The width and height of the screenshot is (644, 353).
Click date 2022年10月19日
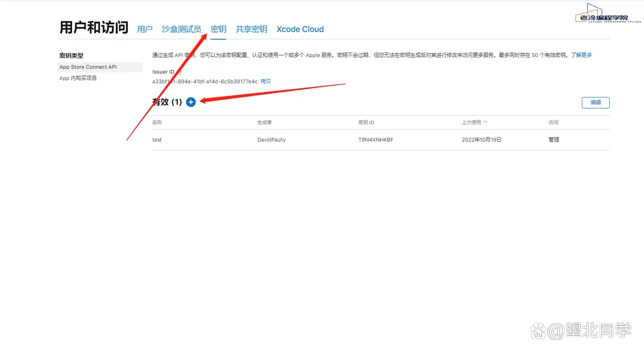point(482,140)
